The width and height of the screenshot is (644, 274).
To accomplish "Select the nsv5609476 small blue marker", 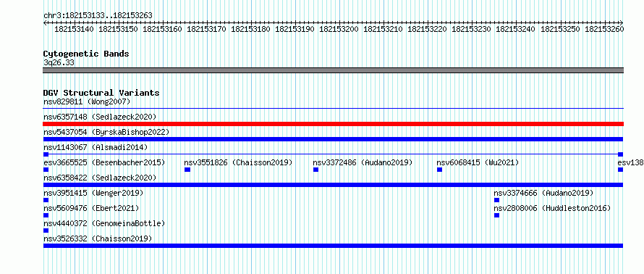I will pos(46,215).
